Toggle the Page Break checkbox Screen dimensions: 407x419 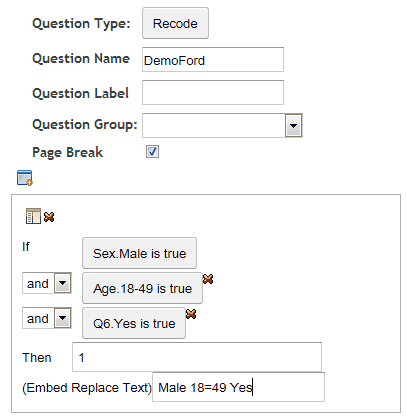[152, 152]
